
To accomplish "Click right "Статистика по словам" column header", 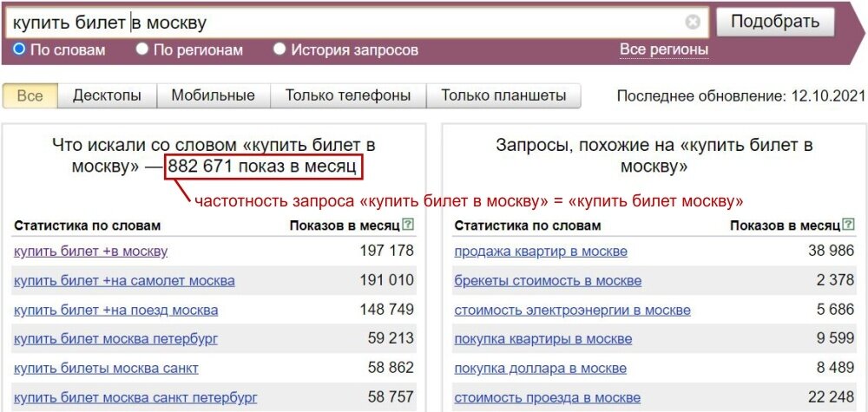I will (x=528, y=226).
